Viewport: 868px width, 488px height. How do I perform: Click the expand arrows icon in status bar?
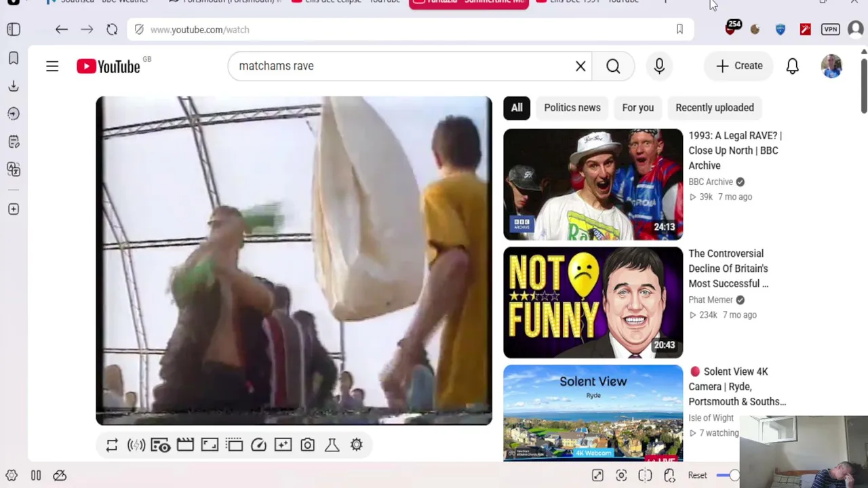(x=597, y=476)
